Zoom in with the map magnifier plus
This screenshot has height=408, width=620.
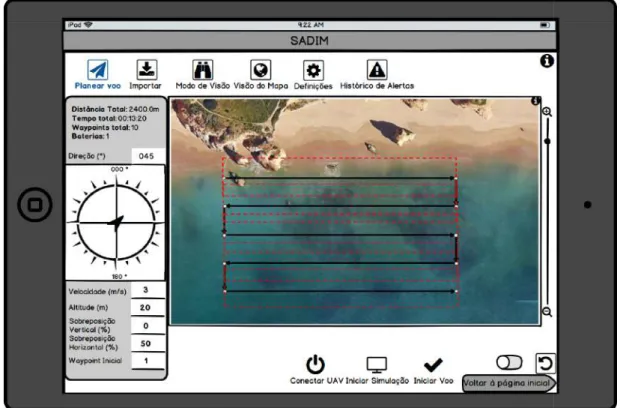547,112
